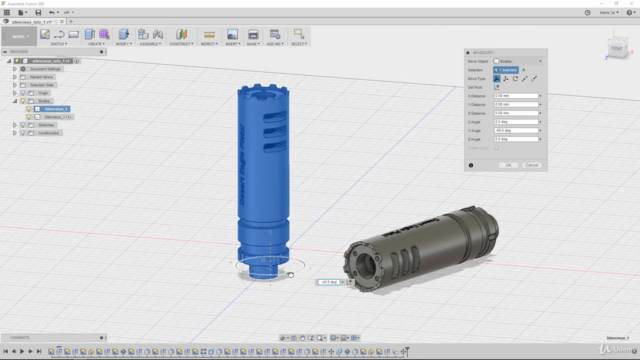
Task: Toggle visibility bulb of Sketches folder
Action: click(x=23, y=125)
